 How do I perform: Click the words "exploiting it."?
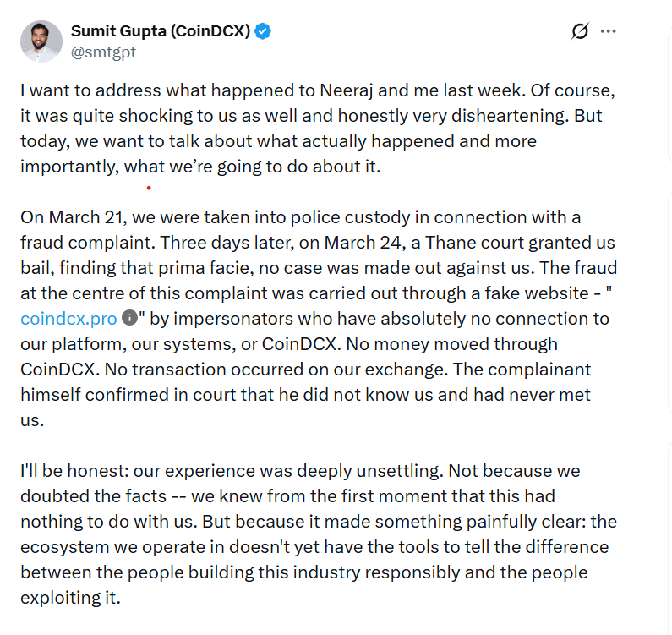click(x=69, y=599)
